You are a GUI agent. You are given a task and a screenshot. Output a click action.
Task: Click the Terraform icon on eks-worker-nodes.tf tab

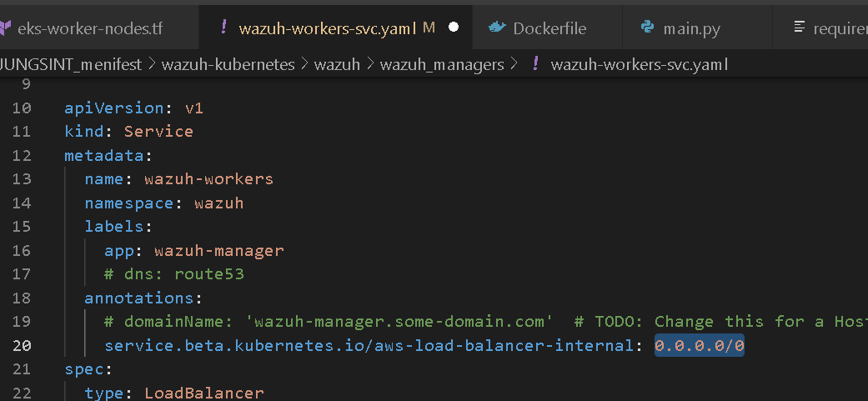pyautogui.click(x=6, y=28)
